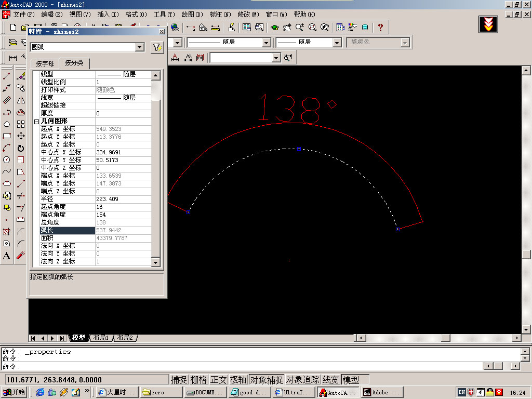Screen dimensions: 532x399
Task: Click the 开始 Start button
Action: 14,392
